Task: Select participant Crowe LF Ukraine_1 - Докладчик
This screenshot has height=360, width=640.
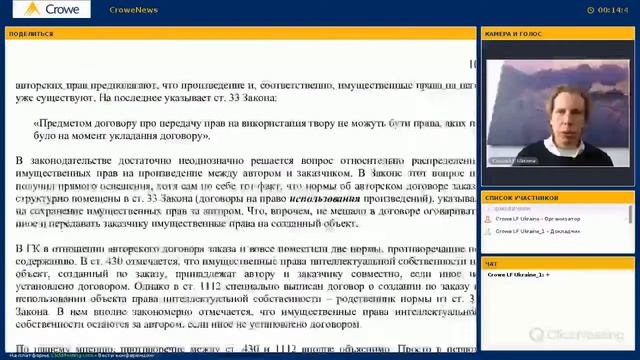Action: click(538, 231)
